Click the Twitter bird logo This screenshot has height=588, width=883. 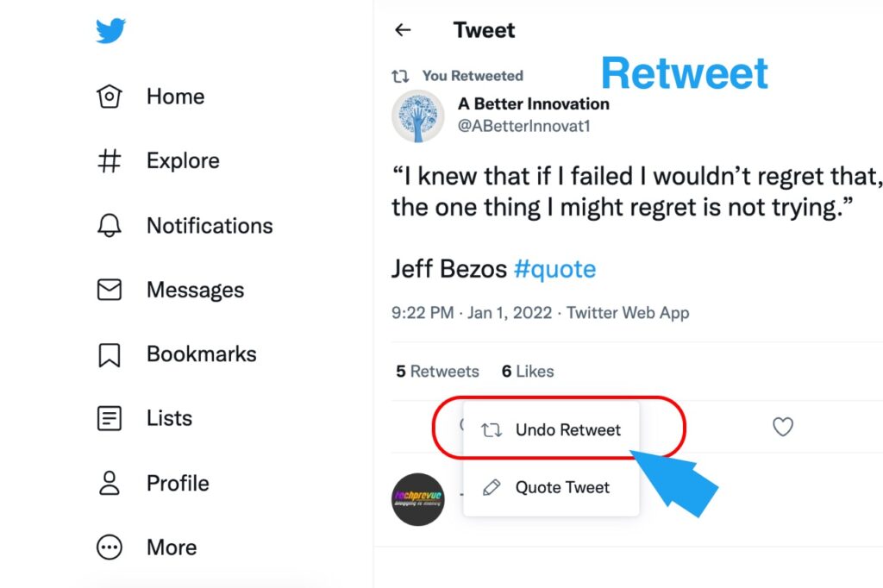(x=110, y=30)
